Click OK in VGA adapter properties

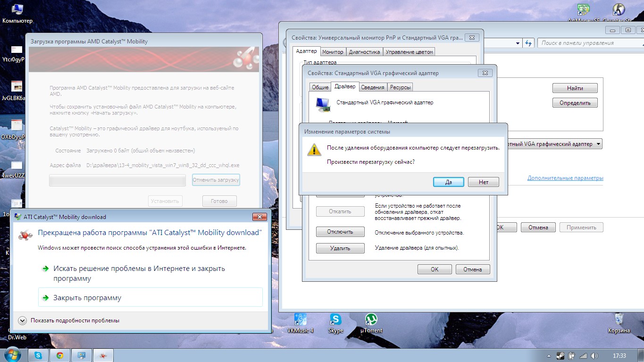click(435, 269)
